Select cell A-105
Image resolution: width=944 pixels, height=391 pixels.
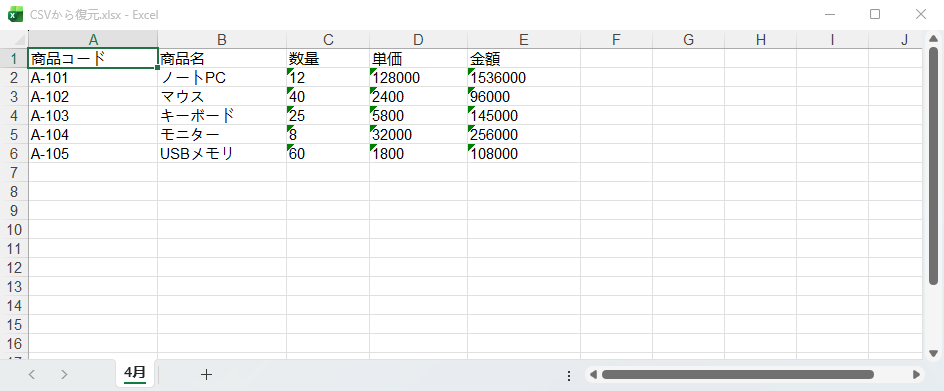93,154
